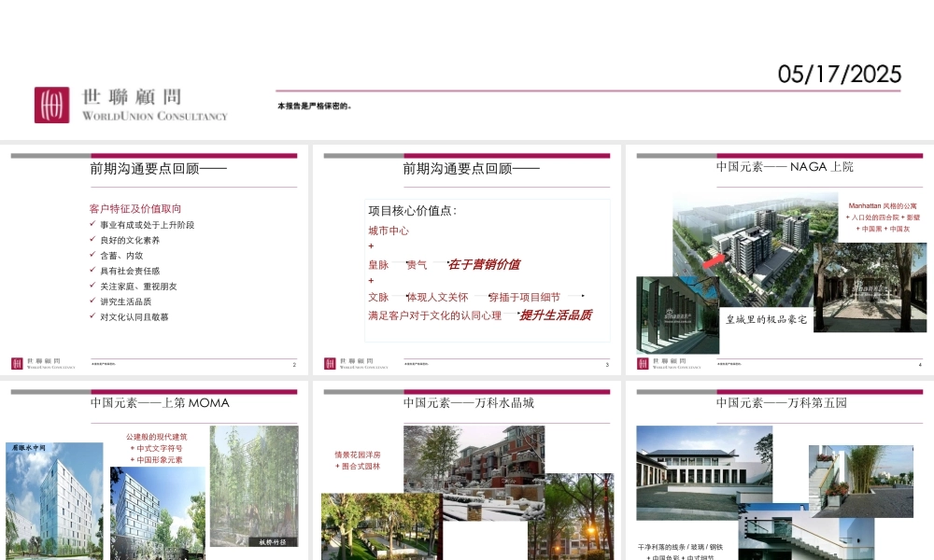Click the text 中国黑+中国灰
This screenshot has height=560, width=934.
point(883,229)
